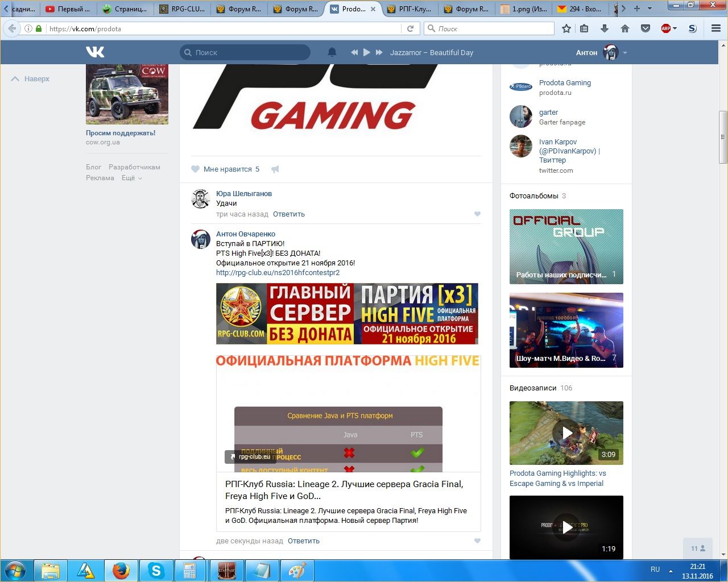Click the Реклама footer link
This screenshot has width=728, height=582.
pyautogui.click(x=100, y=178)
